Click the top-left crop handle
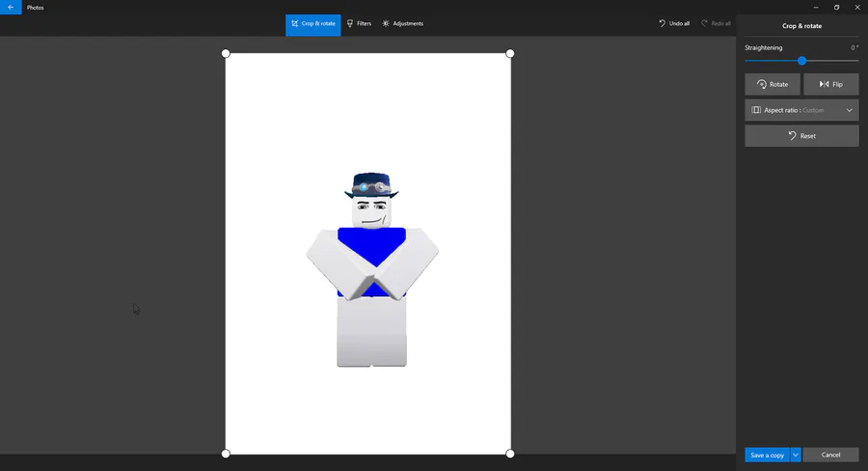The height and width of the screenshot is (471, 868). 226,53
